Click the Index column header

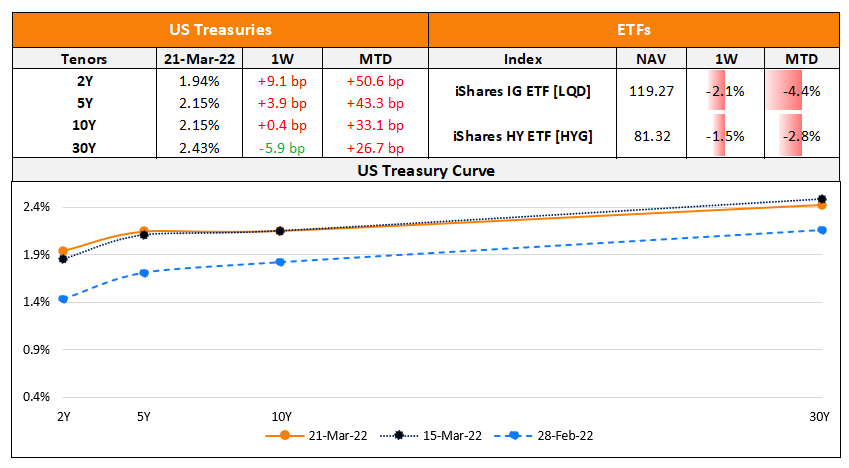tap(524, 58)
